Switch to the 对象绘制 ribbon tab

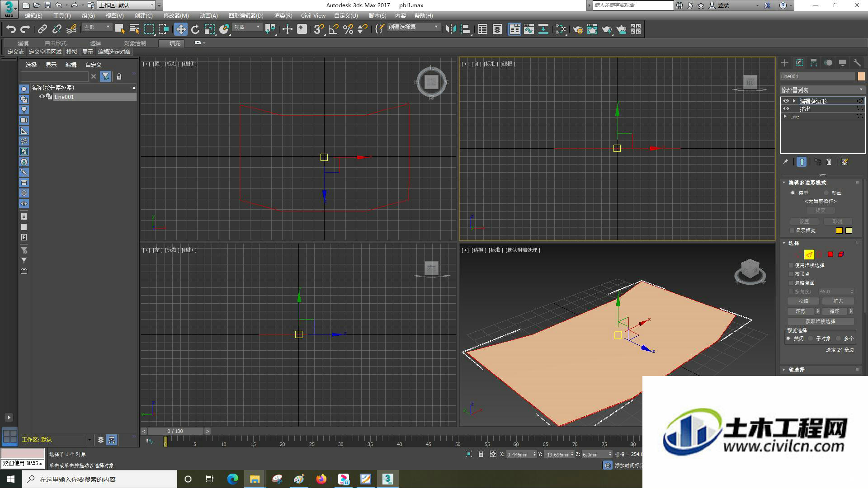pyautogui.click(x=135, y=43)
